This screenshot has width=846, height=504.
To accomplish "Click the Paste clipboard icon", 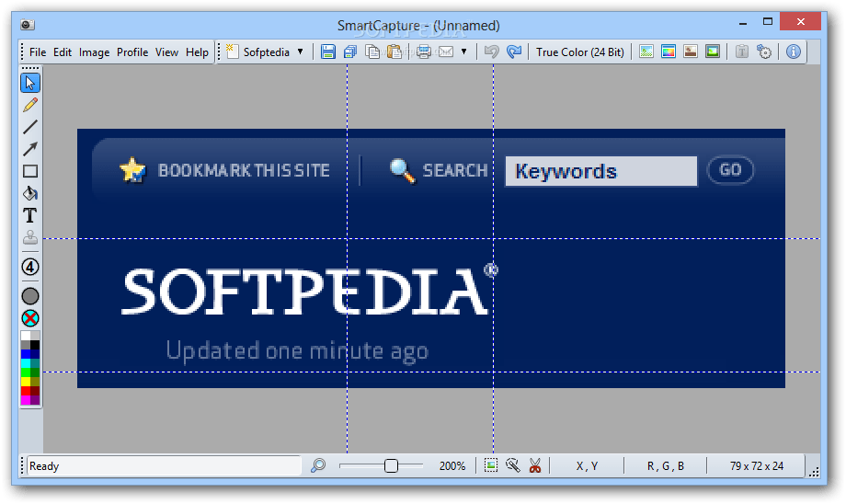I will pyautogui.click(x=394, y=52).
